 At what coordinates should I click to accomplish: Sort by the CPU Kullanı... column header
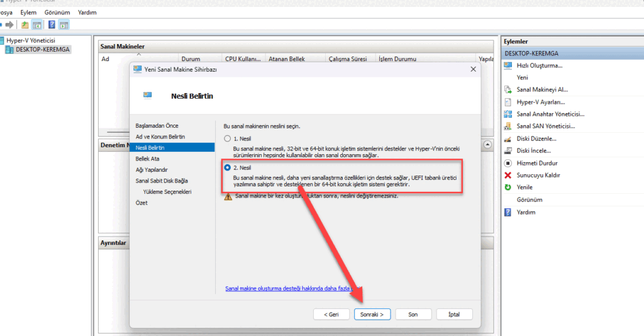tap(243, 59)
